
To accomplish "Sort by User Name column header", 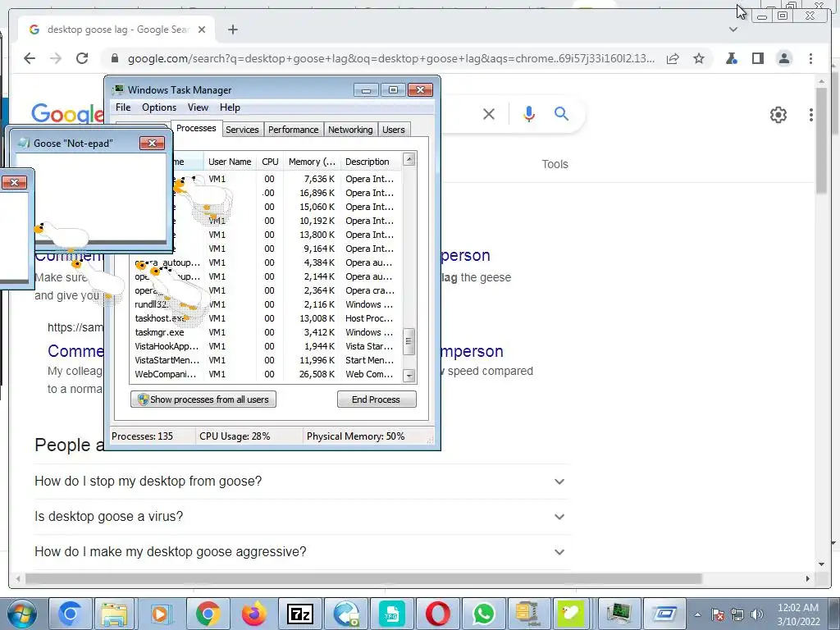I will click(x=230, y=162).
